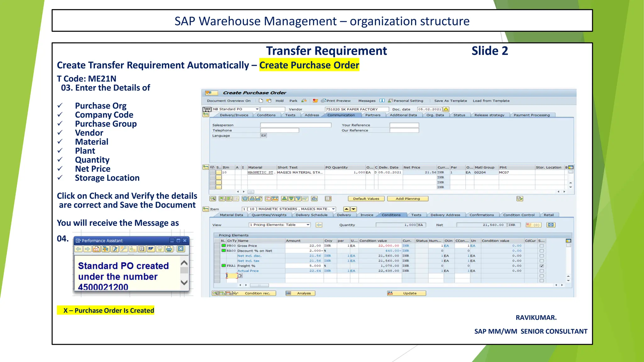Click the item details magnifier icon below item table
This screenshot has width=644, height=362.
[x=213, y=199]
